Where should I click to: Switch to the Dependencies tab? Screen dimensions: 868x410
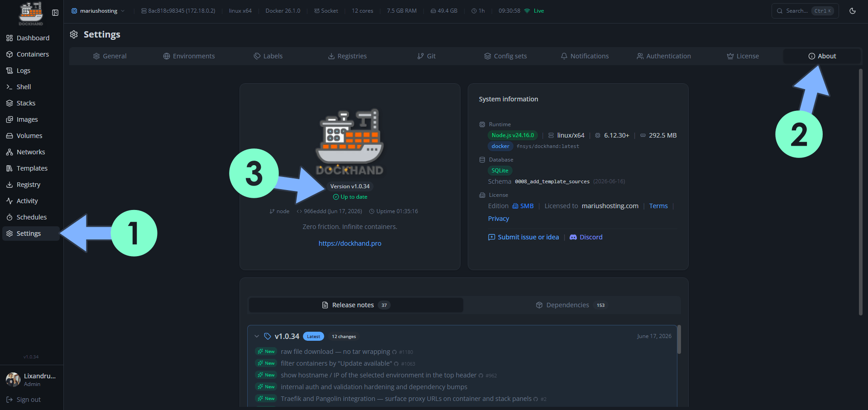[571, 305]
